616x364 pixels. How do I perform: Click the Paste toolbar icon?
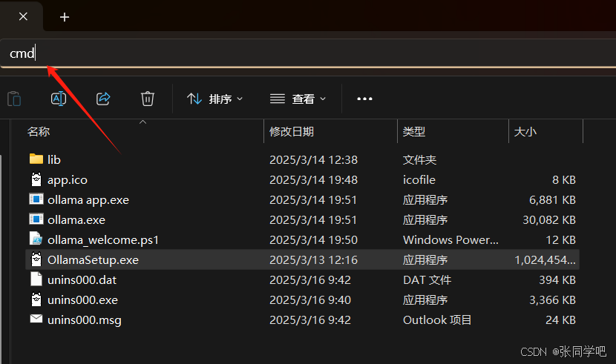click(x=14, y=99)
